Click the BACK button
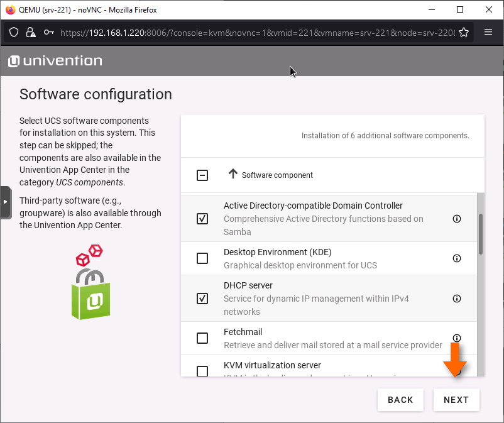Viewport: 504px width, 423px height. [400, 400]
